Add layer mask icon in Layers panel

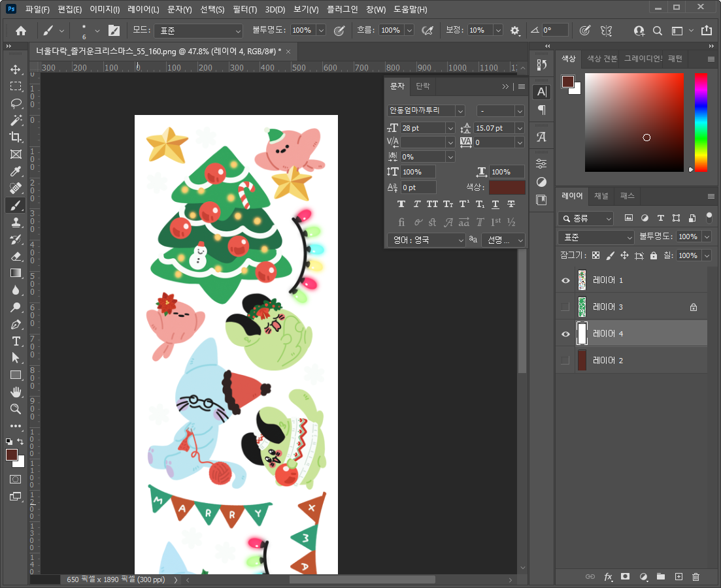point(626,576)
